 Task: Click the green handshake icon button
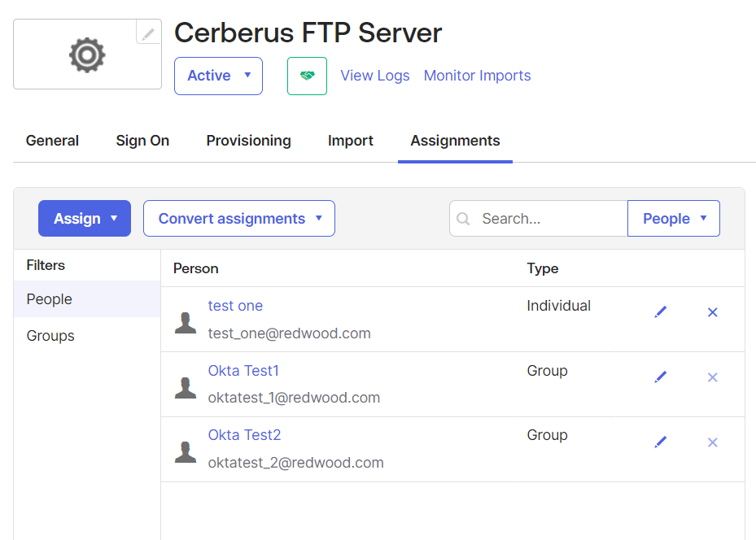click(x=307, y=76)
